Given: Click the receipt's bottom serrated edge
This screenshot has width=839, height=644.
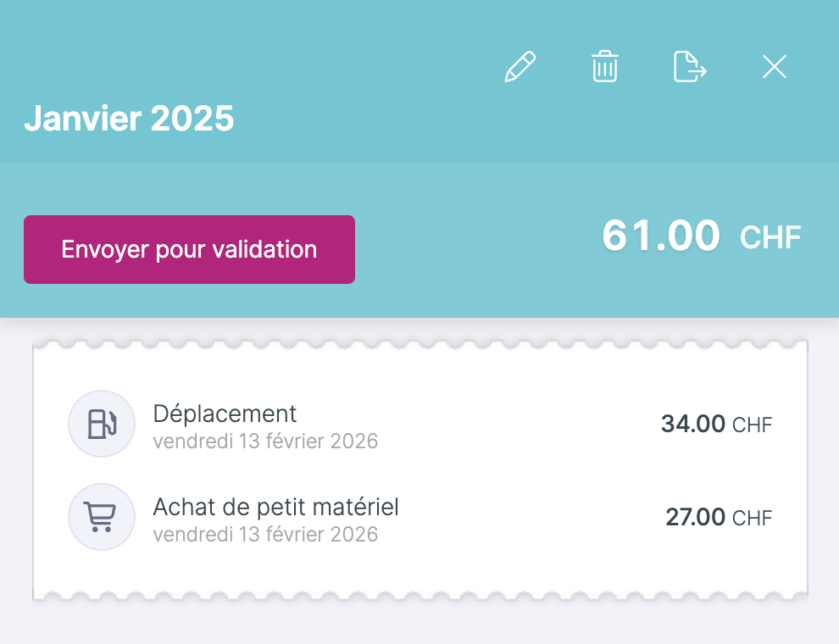Looking at the screenshot, I should click(x=419, y=596).
